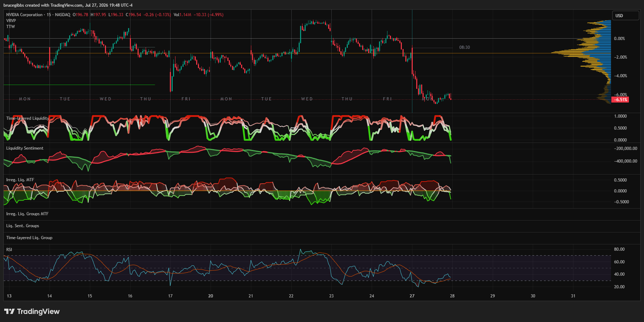Click the open price value O196.78
644x322 pixels.
(x=80, y=15)
